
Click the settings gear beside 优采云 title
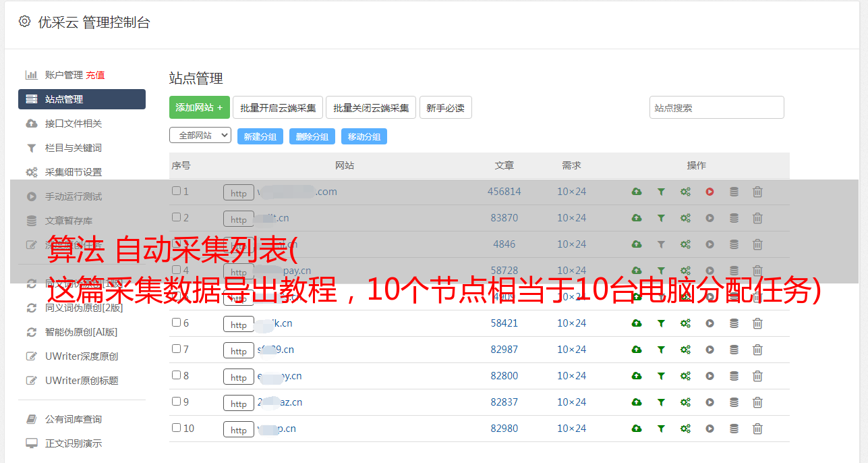pyautogui.click(x=25, y=22)
